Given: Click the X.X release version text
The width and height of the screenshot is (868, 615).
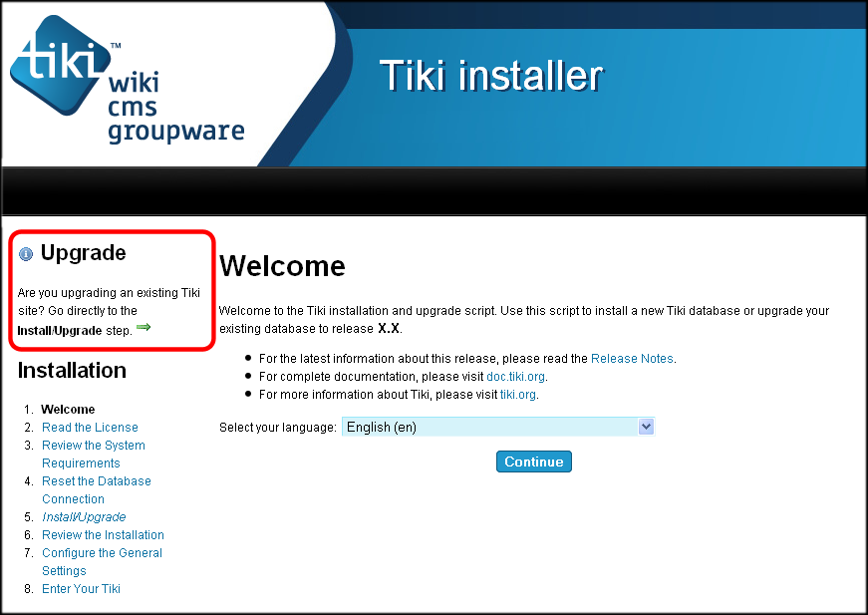Looking at the screenshot, I should pyautogui.click(x=389, y=329).
